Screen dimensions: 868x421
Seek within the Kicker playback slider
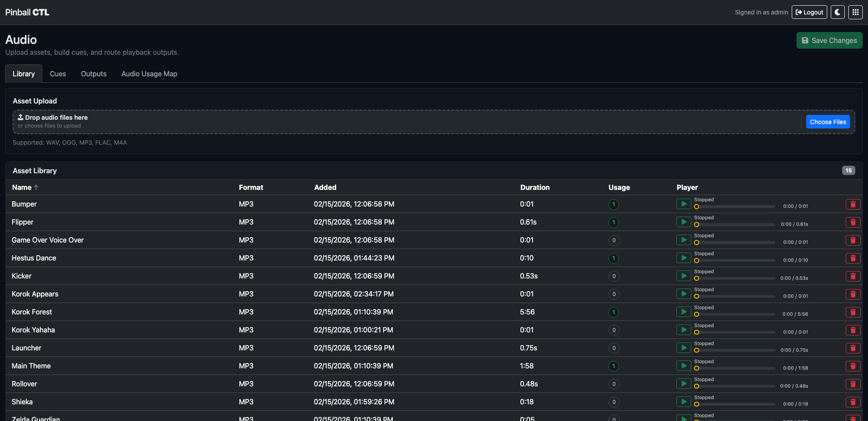coord(734,278)
